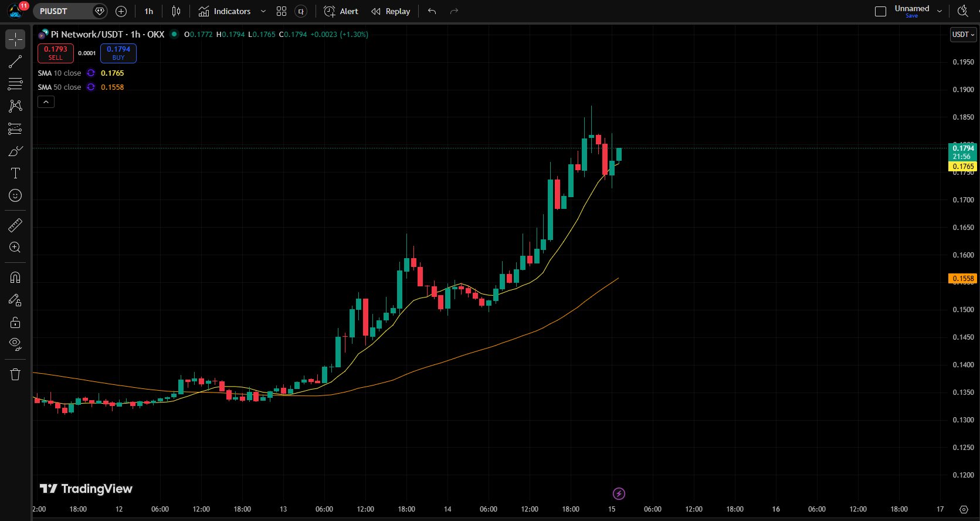Toggle stay in drawing mode

(x=15, y=300)
